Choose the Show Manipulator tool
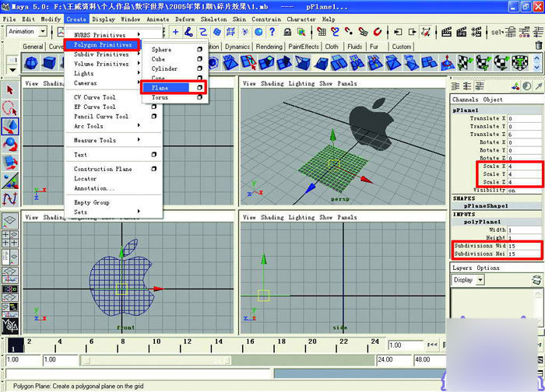 coord(10,181)
